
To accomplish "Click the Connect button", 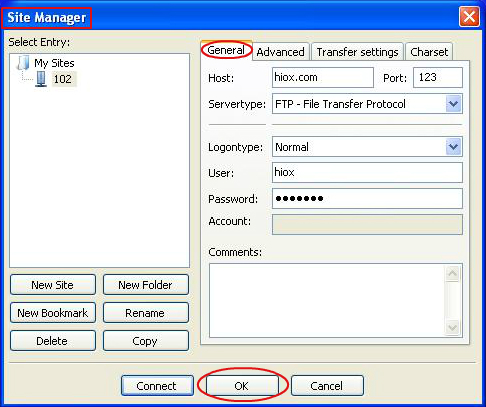I will pos(157,386).
